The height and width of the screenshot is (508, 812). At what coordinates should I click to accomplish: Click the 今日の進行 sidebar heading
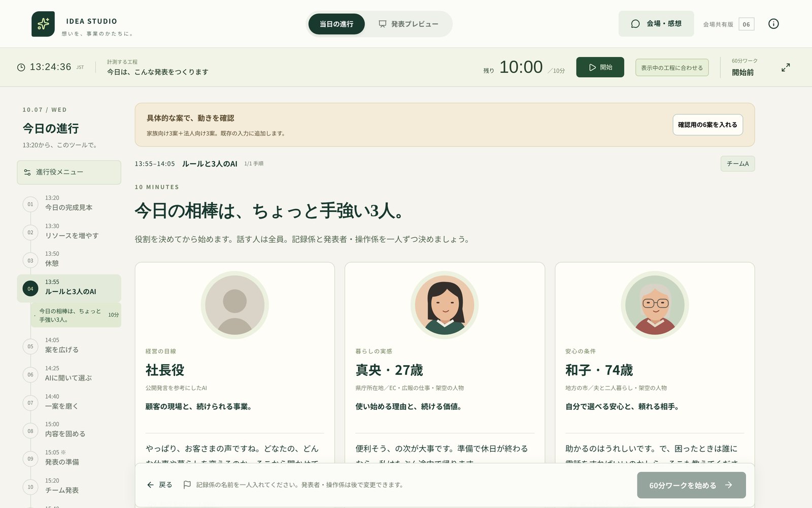pyautogui.click(x=51, y=129)
